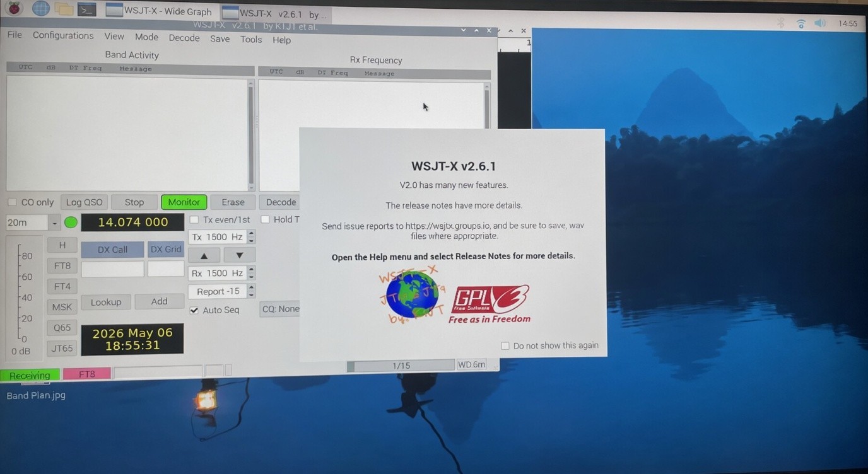Select the WSJT-X v2.6.1 taskbar entry

coord(275,13)
